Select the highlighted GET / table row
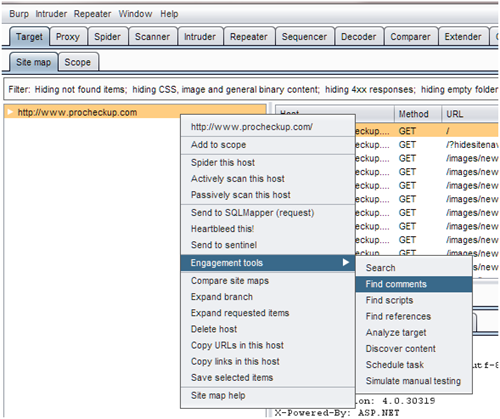This screenshot has width=500, height=419. click(x=427, y=131)
